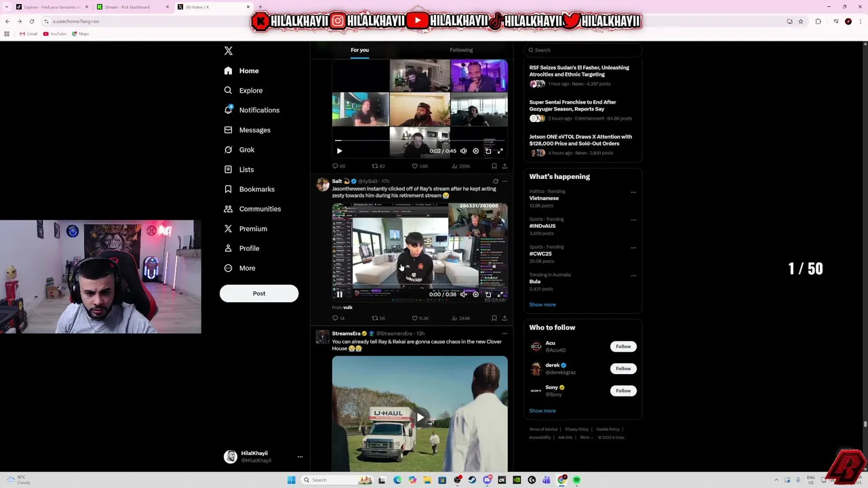Open the more options menu on Salt's post
868x488 pixels.
click(x=505, y=182)
